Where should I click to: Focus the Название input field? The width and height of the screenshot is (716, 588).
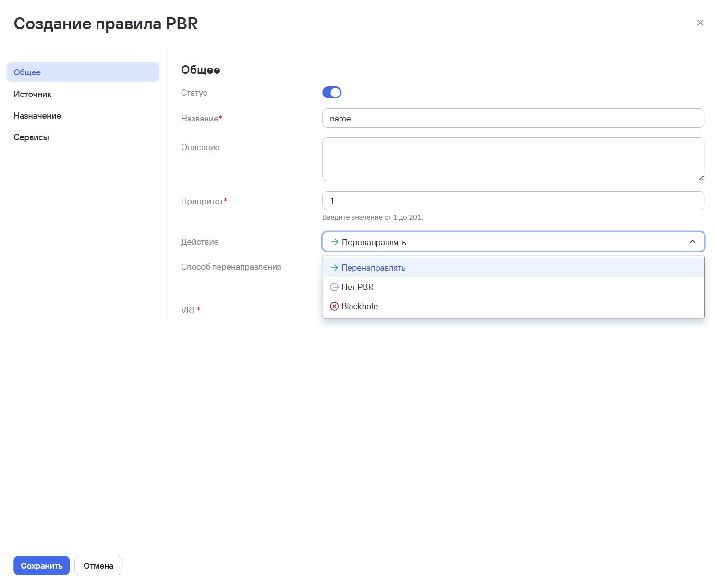(513, 118)
